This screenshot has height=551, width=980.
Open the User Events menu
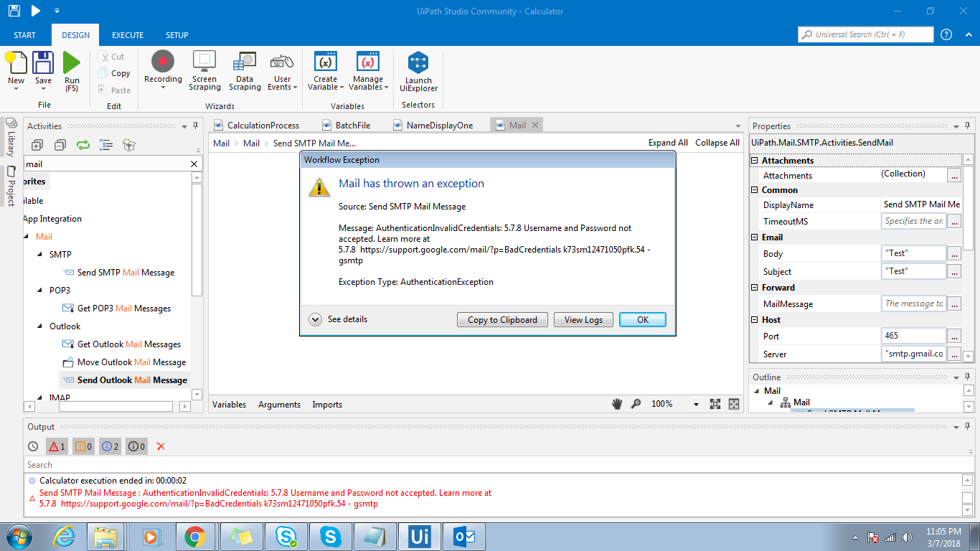click(282, 70)
